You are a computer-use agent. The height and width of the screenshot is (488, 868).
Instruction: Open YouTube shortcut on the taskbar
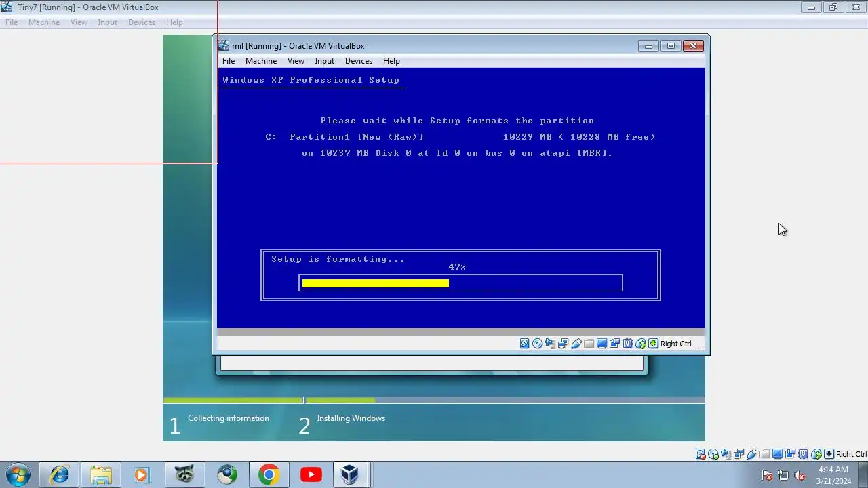coord(311,474)
